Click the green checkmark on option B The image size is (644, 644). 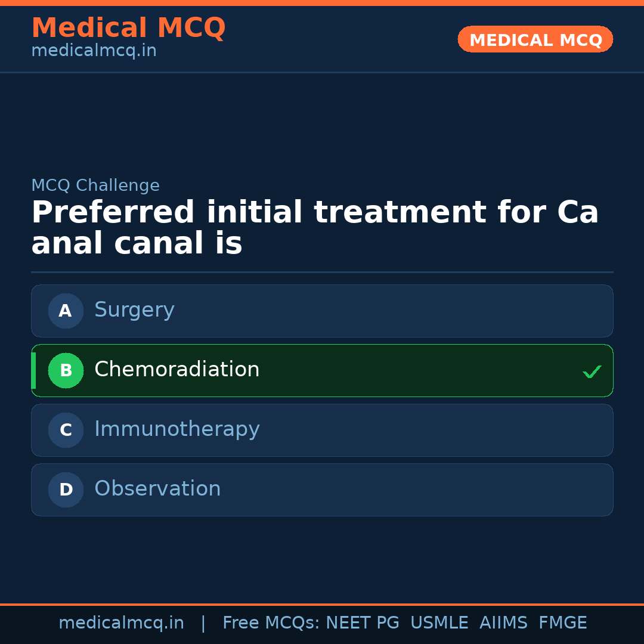[x=592, y=371]
